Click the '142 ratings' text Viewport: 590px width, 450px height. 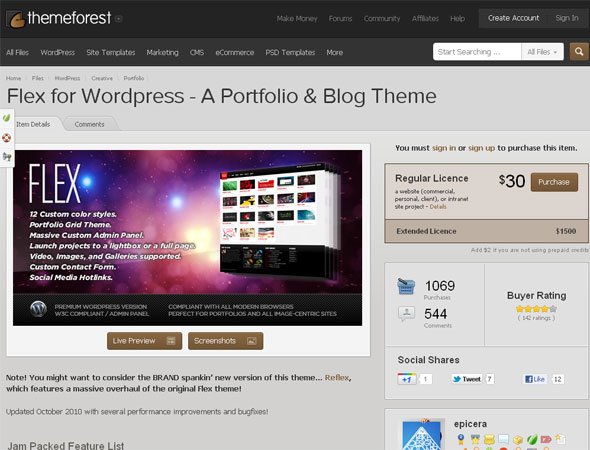point(536,318)
